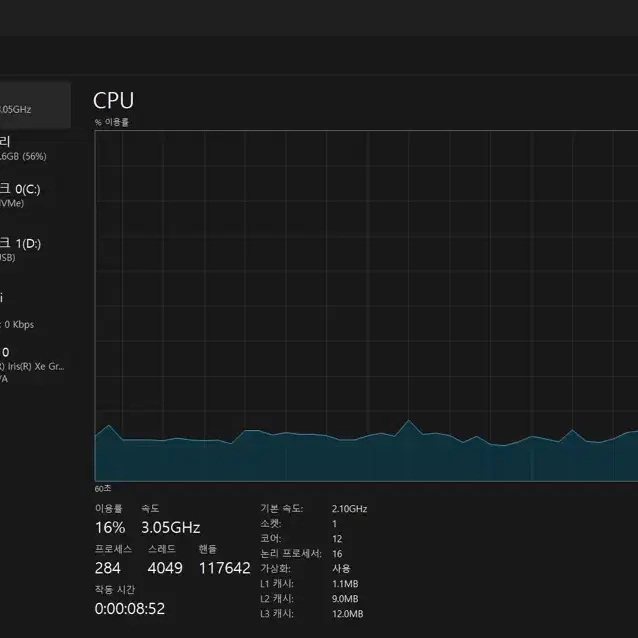Click the virtualization status '사용'

(341, 568)
